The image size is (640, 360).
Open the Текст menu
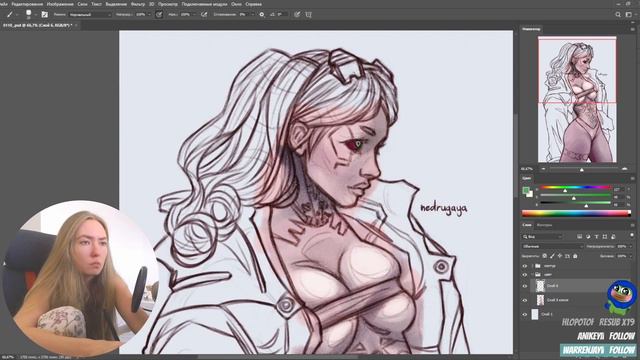tap(96, 4)
